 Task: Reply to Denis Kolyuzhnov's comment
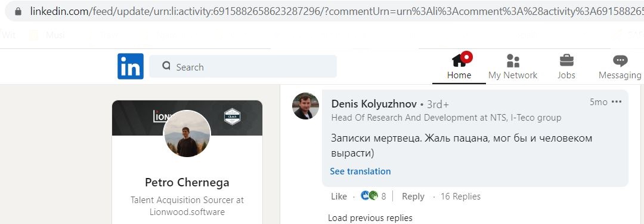(x=413, y=197)
